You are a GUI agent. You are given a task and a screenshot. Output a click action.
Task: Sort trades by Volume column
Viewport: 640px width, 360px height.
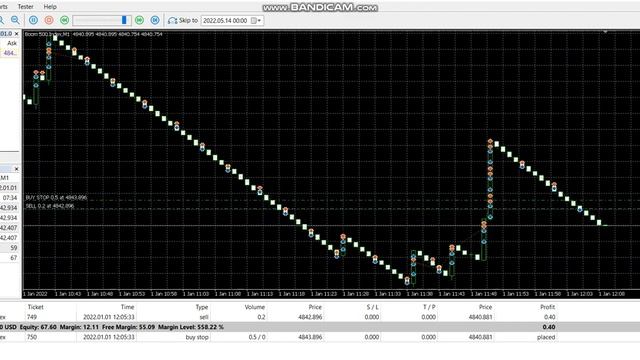[255, 307]
